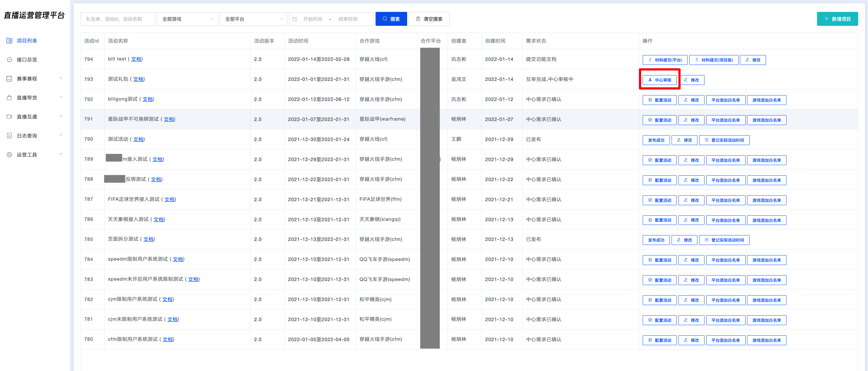The width and height of the screenshot is (868, 371).
Task: Expand the 直播互通 chevron
Action: point(61,116)
